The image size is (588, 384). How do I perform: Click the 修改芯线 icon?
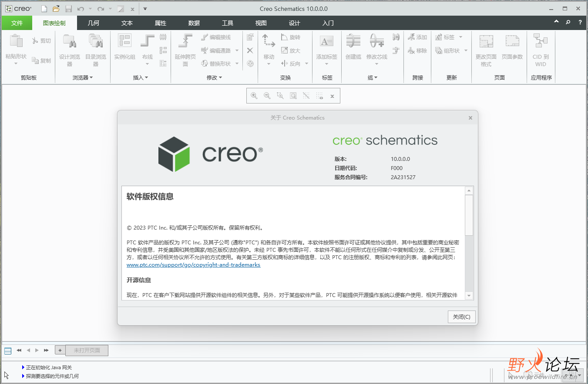377,41
